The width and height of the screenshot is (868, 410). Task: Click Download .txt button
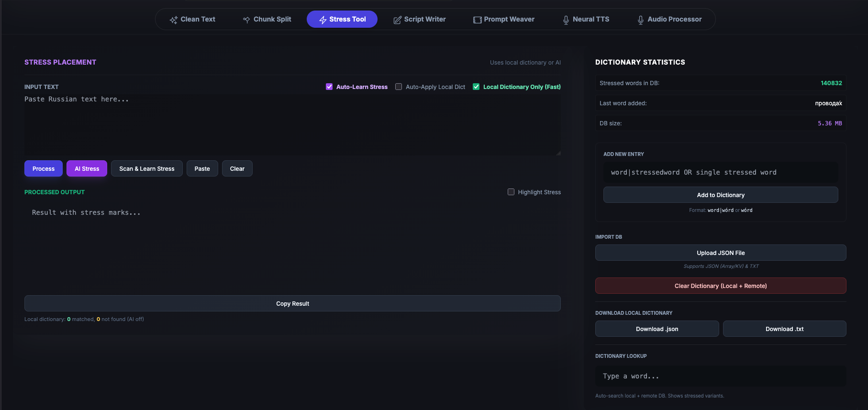coord(785,329)
